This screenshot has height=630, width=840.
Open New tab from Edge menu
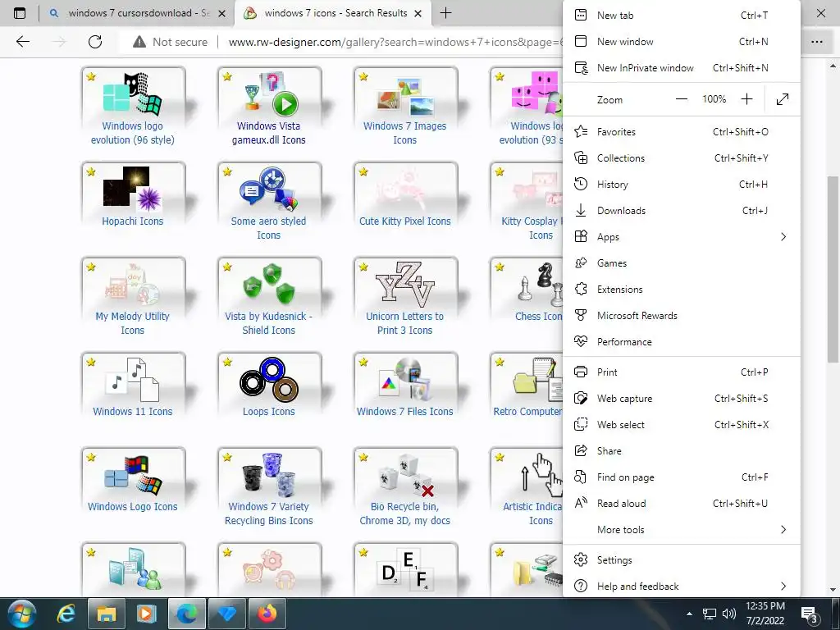coord(682,15)
